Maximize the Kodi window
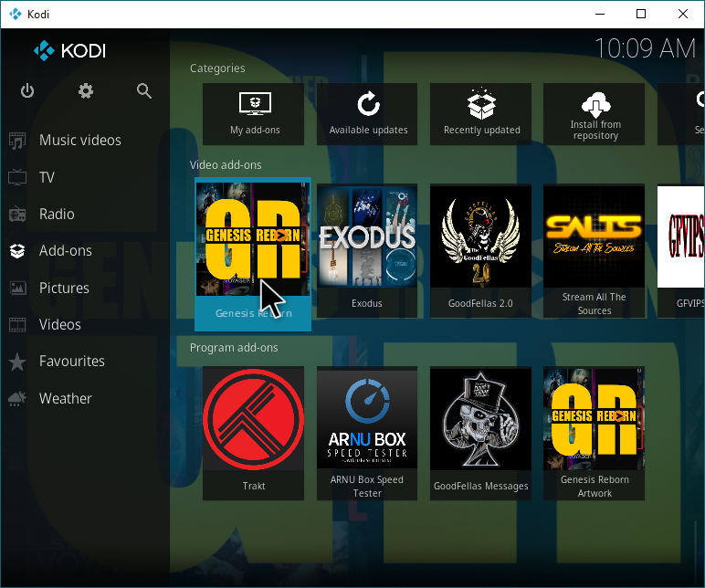Viewport: 705px width, 588px height. (641, 14)
